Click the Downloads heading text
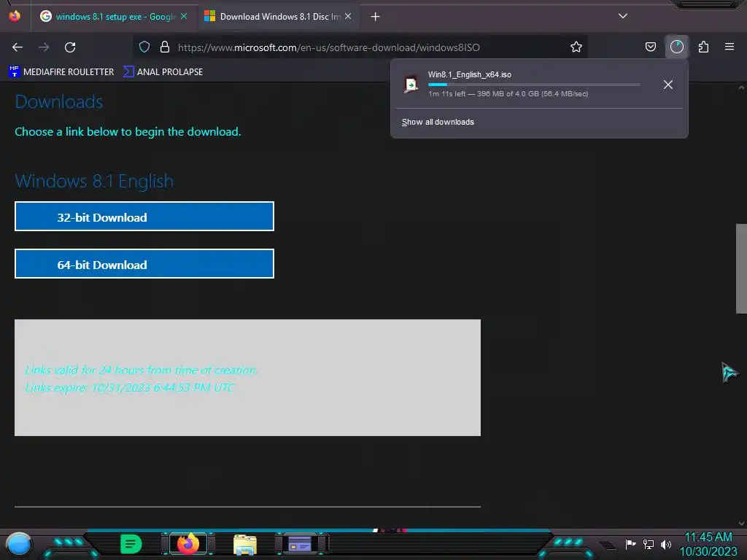The height and width of the screenshot is (560, 747). [59, 102]
